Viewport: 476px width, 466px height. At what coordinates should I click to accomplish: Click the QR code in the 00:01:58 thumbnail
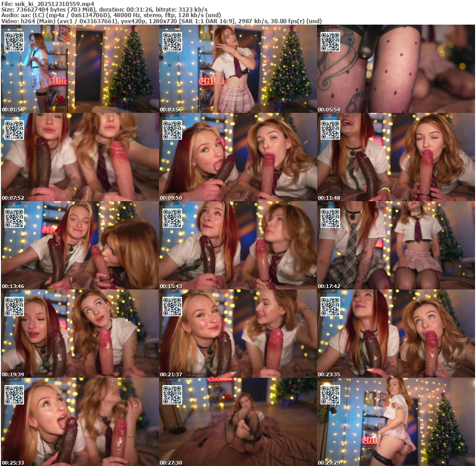[14, 42]
